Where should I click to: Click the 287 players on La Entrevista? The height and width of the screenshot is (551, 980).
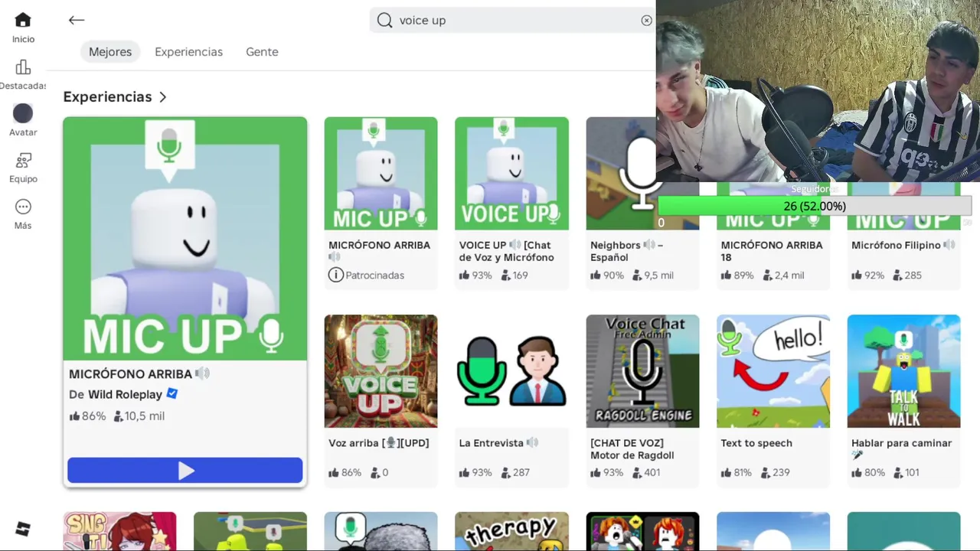point(515,473)
